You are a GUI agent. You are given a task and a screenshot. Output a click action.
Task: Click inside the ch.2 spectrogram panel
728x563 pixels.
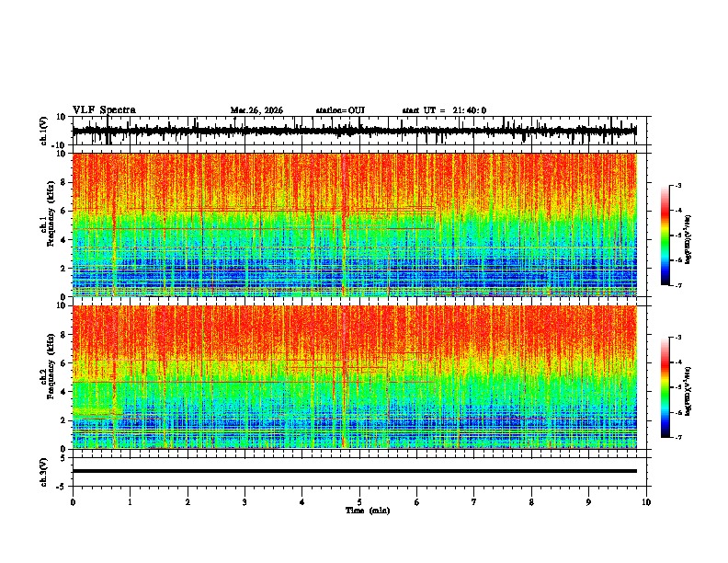tap(354, 377)
